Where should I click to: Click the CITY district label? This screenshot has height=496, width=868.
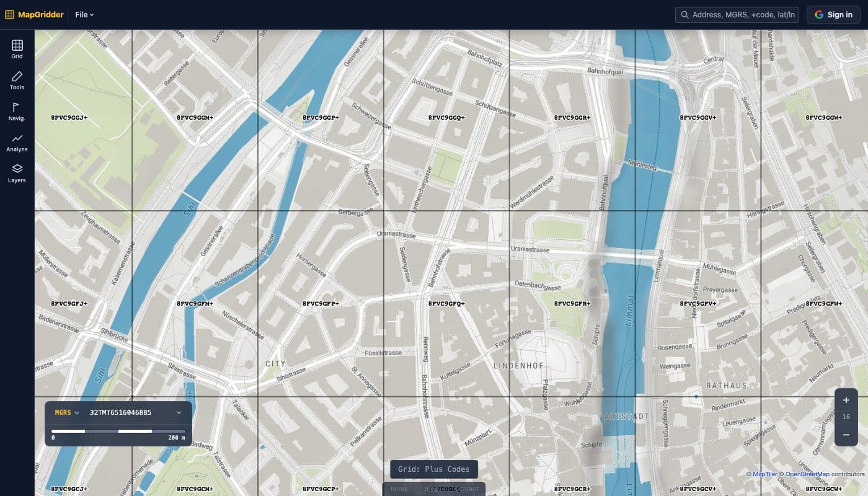coord(275,364)
